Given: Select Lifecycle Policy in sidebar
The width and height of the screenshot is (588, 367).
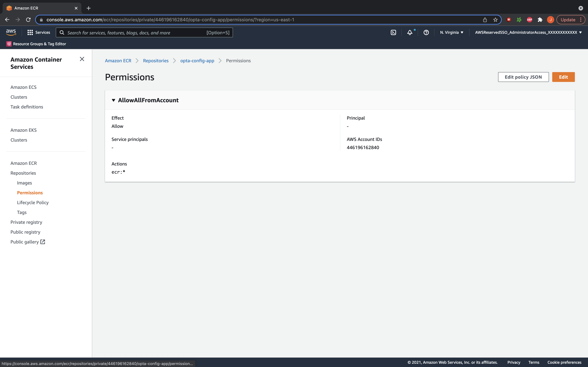Looking at the screenshot, I should click(33, 203).
